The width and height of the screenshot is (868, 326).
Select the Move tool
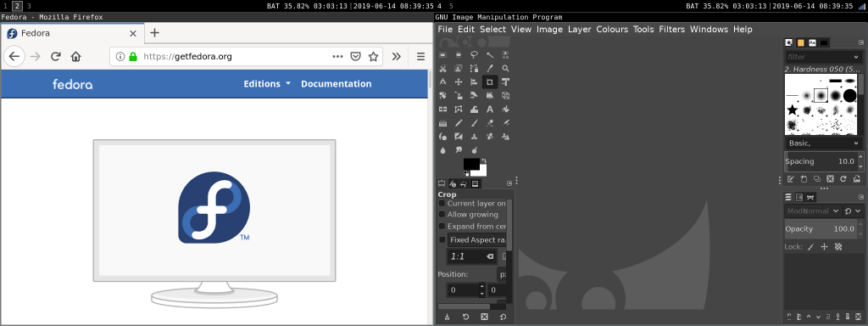pos(459,82)
